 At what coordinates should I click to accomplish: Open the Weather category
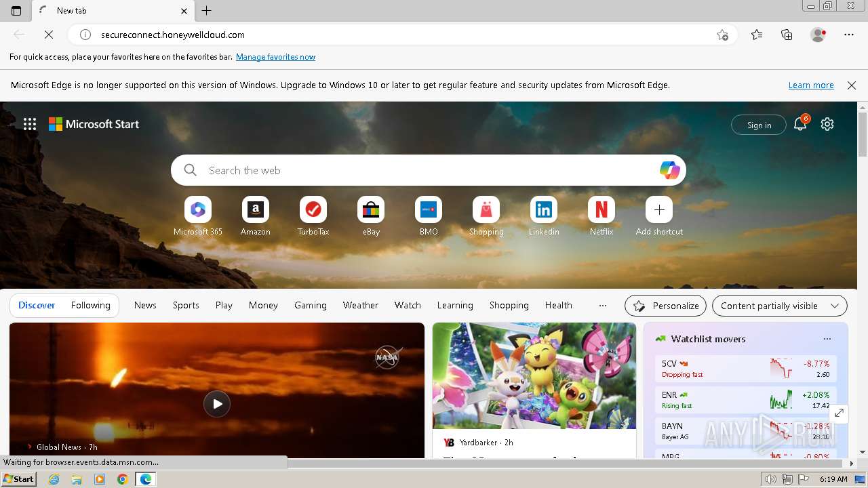coord(361,306)
